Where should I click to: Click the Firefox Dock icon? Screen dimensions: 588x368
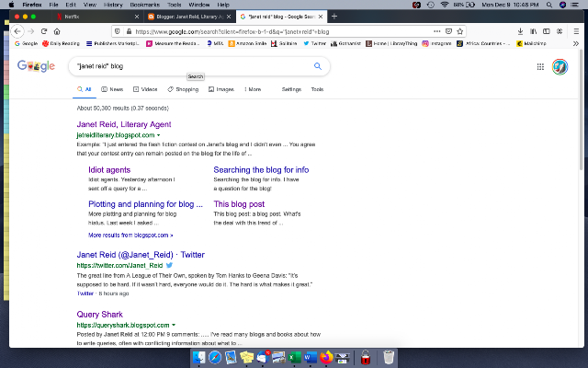326,357
